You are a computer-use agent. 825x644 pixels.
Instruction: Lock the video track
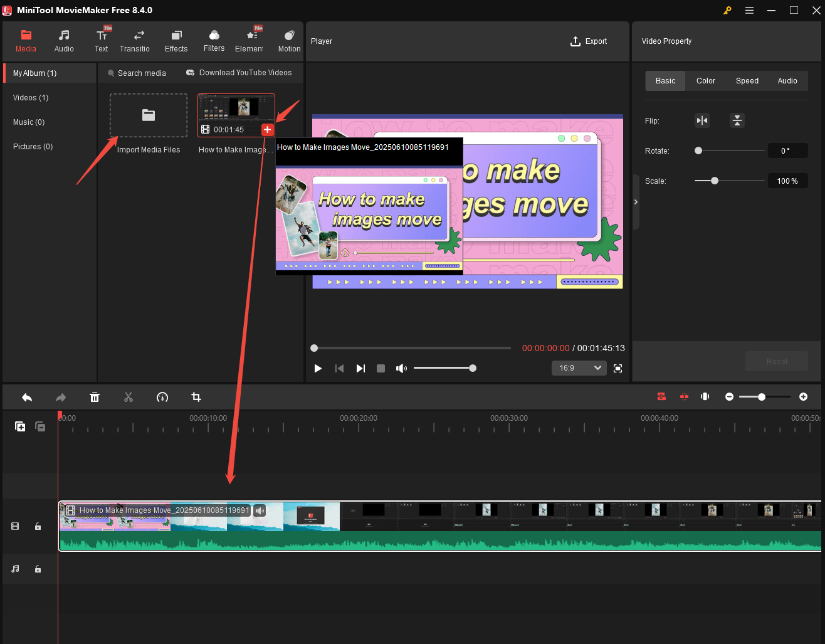38,526
